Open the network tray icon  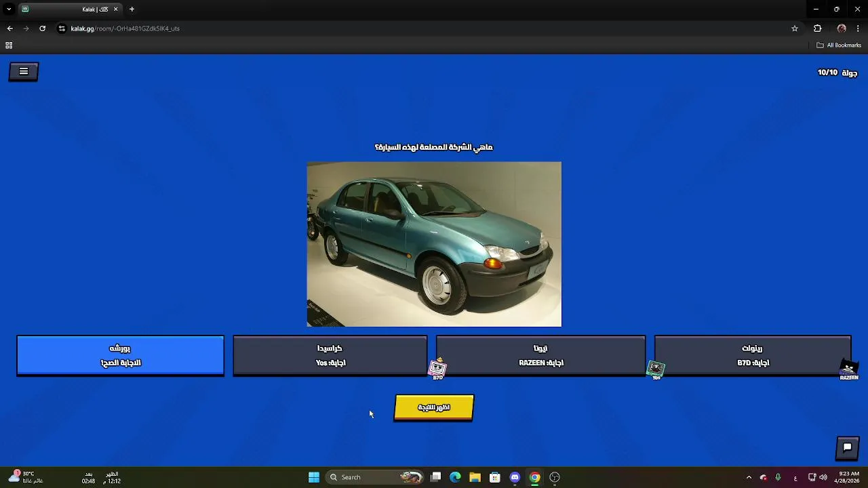812,477
